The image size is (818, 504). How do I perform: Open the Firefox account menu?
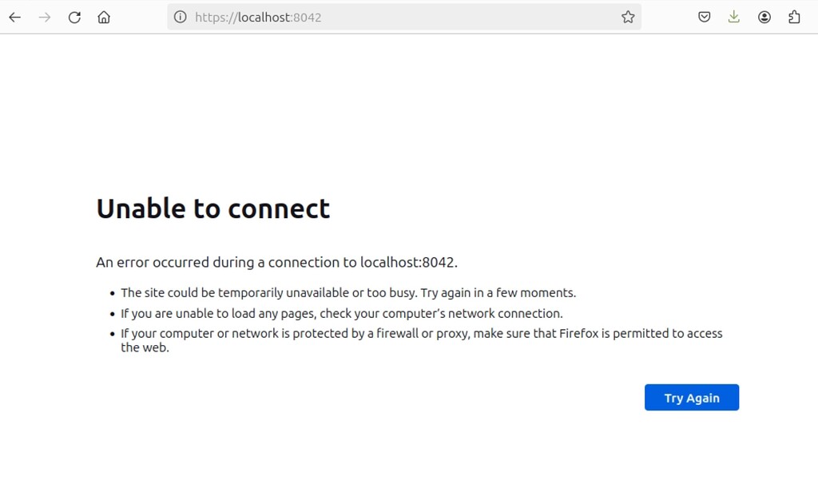(764, 18)
